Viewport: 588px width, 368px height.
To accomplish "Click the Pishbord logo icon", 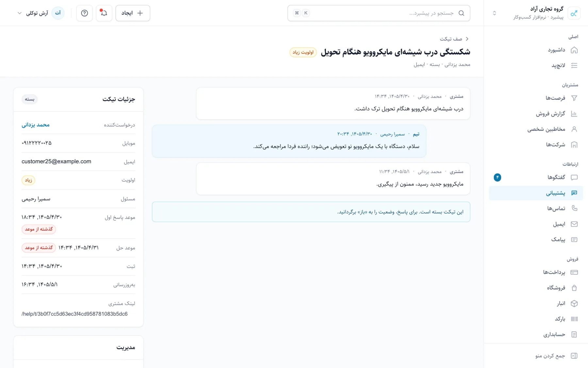I will [x=574, y=13].
